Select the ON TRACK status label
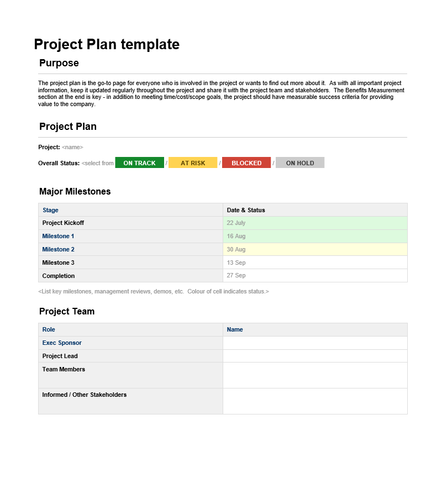This screenshot has width=447, height=504. coord(139,162)
